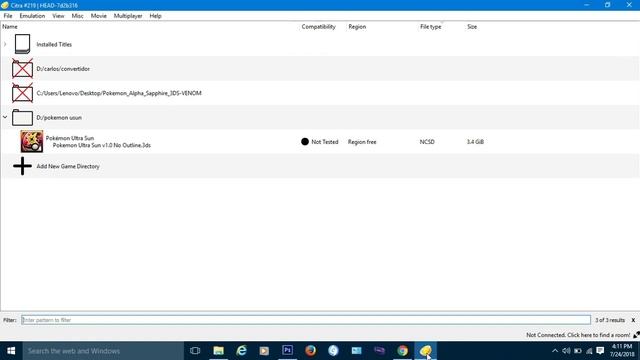Screen dimensions: 640x360
Task: Open Internet Explorer from the taskbar
Action: click(x=242, y=351)
